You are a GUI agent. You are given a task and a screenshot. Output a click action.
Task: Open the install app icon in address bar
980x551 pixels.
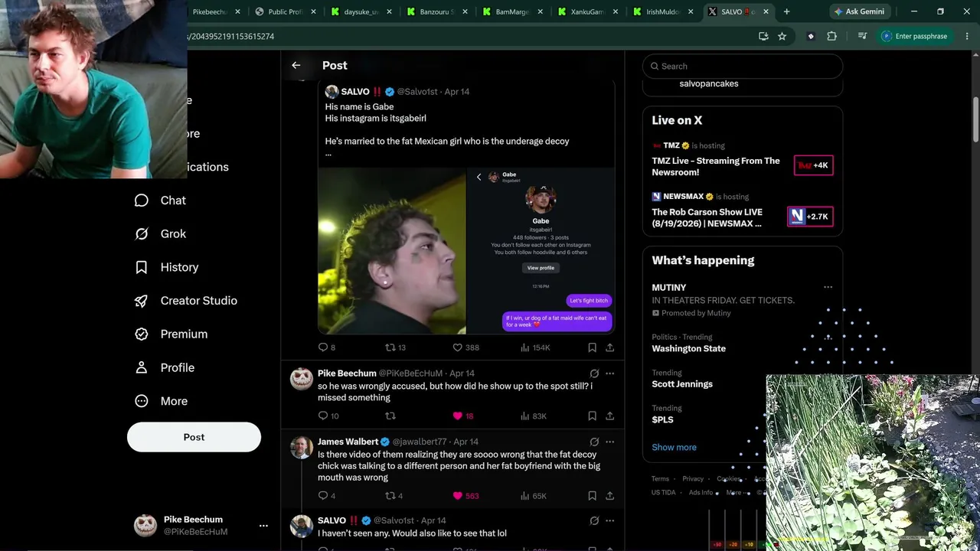(x=763, y=36)
